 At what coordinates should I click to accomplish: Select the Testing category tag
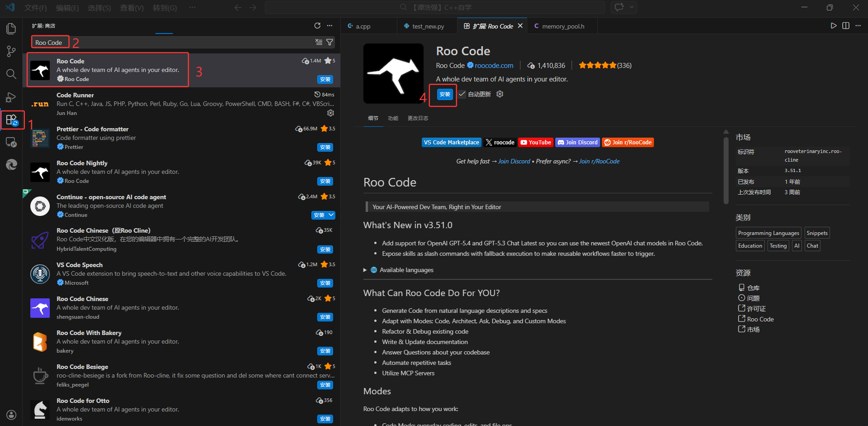778,246
